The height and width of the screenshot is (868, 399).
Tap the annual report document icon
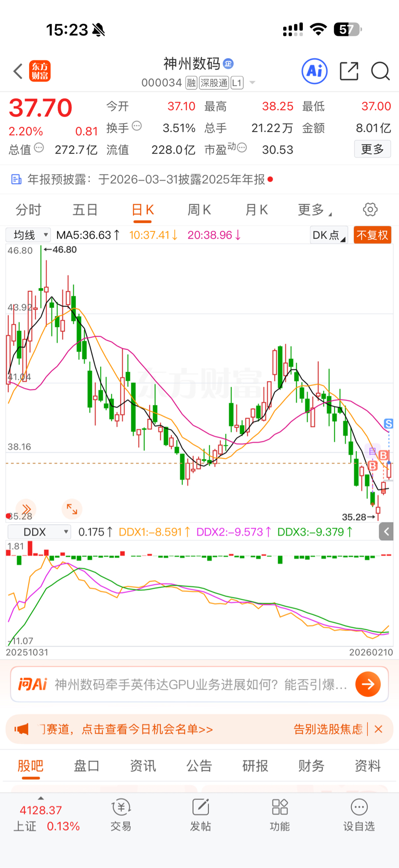[16, 179]
